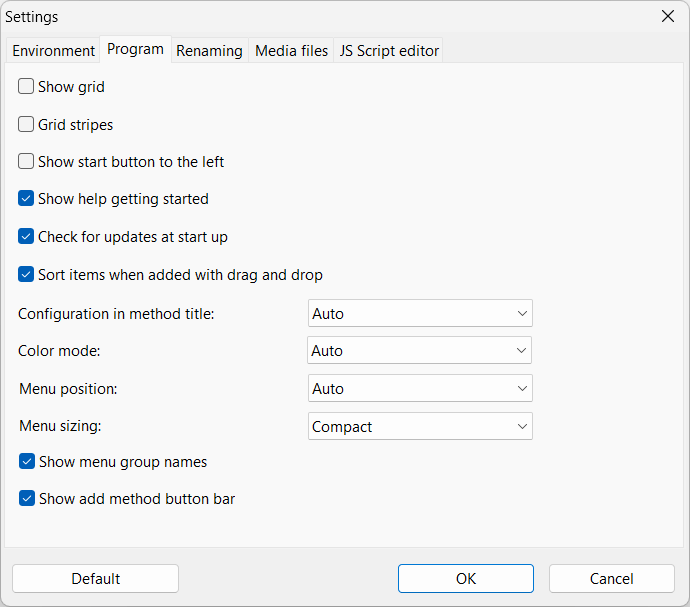Confirm settings with the OK button
The height and width of the screenshot is (607, 690).
(466, 579)
